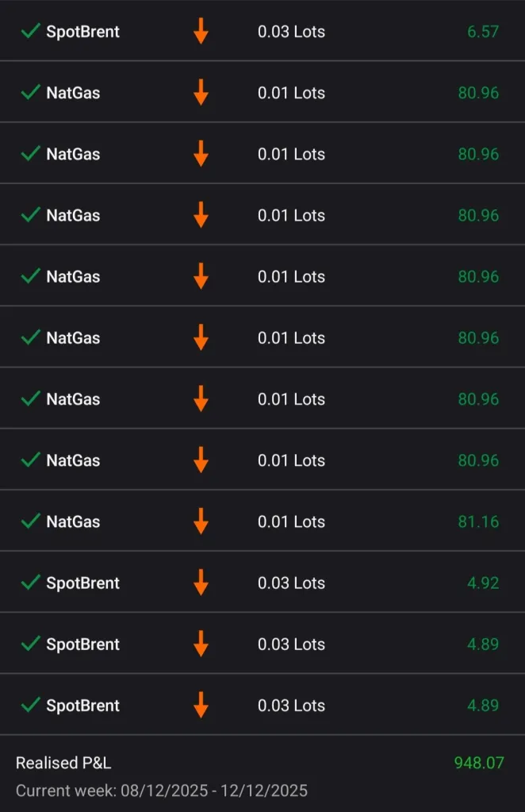525x812 pixels.
Task: Click the checkmark next to the 4.92 SpotBrent trade
Action: pos(30,583)
